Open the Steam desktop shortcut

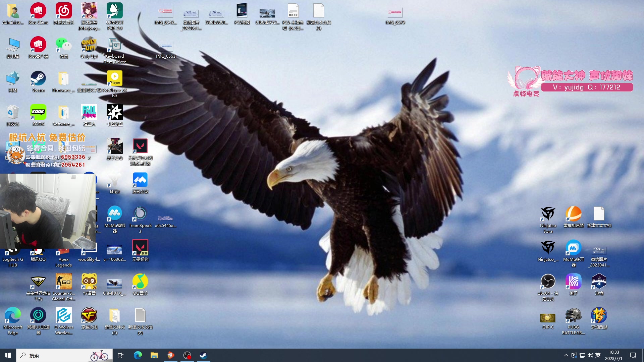(x=38, y=79)
